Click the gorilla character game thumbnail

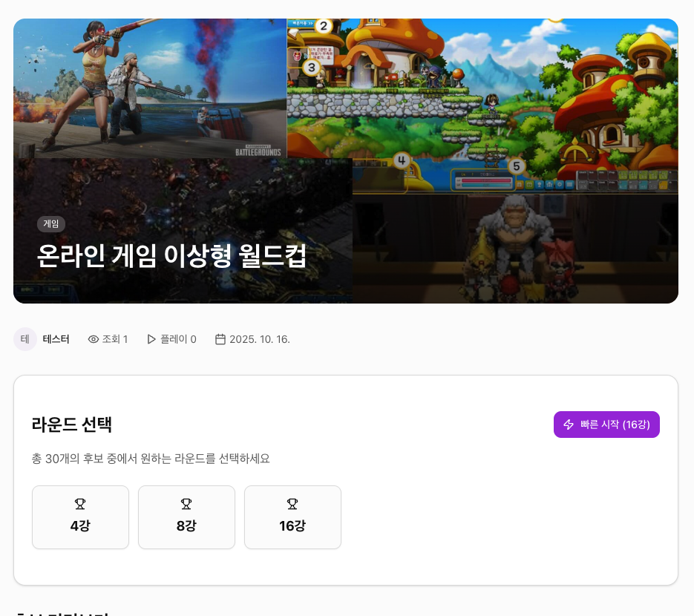click(516, 248)
